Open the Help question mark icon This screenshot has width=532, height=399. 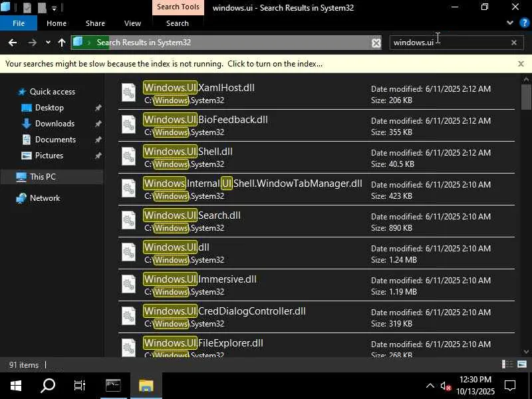pyautogui.click(x=524, y=23)
